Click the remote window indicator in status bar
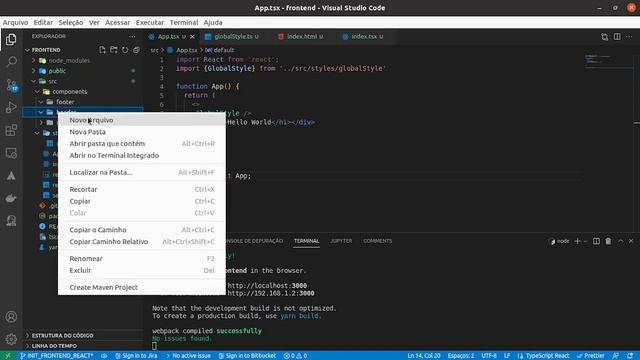This screenshot has height=360, width=640. coord(7,356)
